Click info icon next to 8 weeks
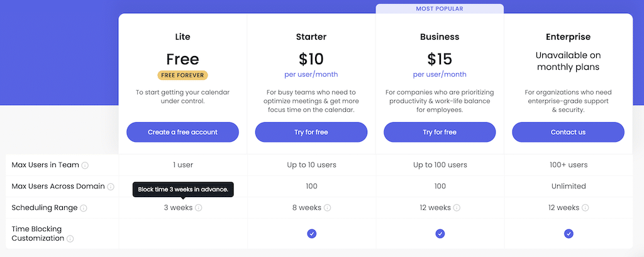Viewport: 644px width, 257px height. click(328, 208)
